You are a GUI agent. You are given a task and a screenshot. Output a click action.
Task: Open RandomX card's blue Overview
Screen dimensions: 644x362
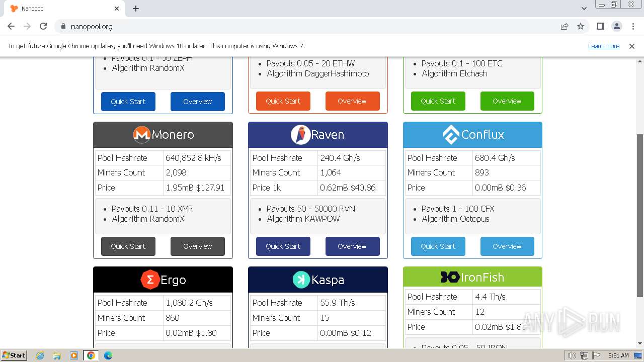click(198, 102)
